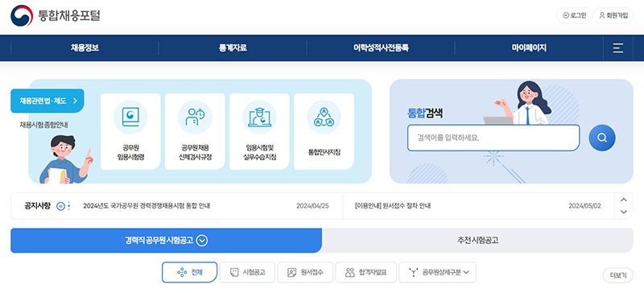
Task: Open the 공무원상세구분 dropdown
Action: point(437,272)
